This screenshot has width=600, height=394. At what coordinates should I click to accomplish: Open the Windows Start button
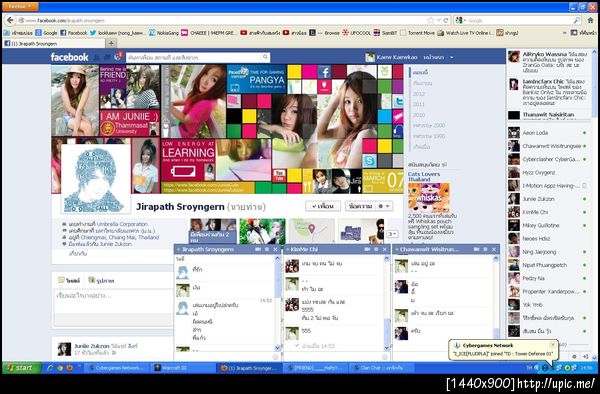21,368
